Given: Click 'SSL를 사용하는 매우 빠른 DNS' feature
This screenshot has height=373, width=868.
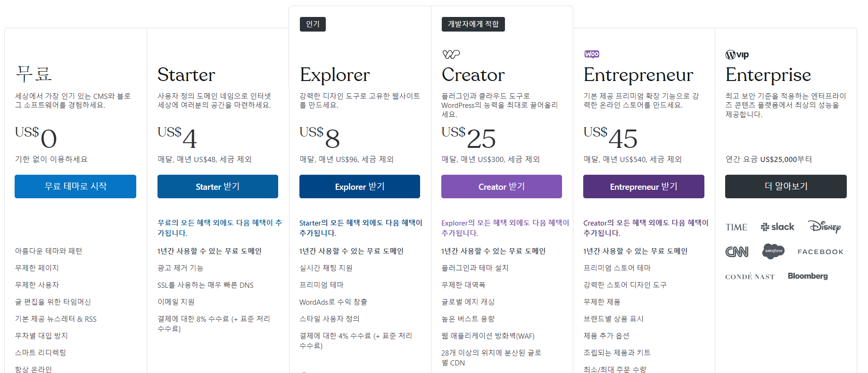Looking at the screenshot, I should click(x=206, y=285).
